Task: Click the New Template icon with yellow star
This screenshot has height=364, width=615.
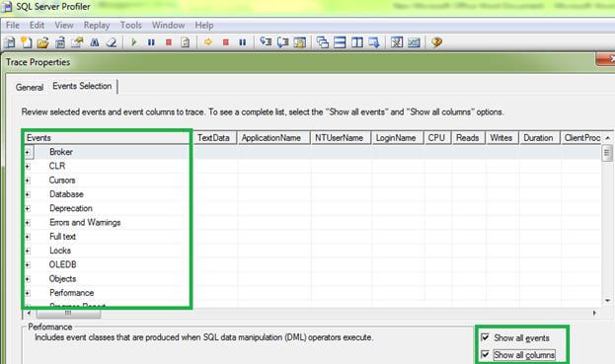Action: coord(27,42)
